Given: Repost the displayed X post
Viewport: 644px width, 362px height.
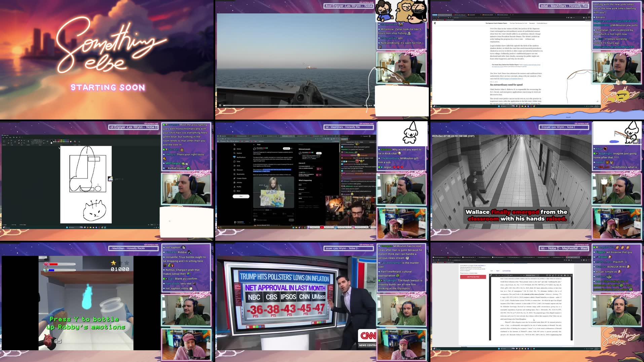Looking at the screenshot, I should (264, 213).
